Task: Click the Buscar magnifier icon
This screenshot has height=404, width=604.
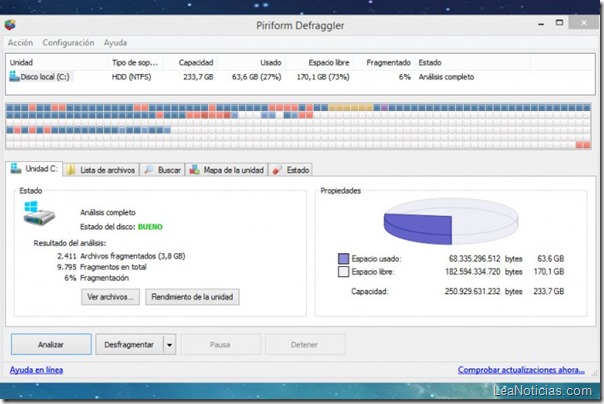Action: tap(149, 170)
